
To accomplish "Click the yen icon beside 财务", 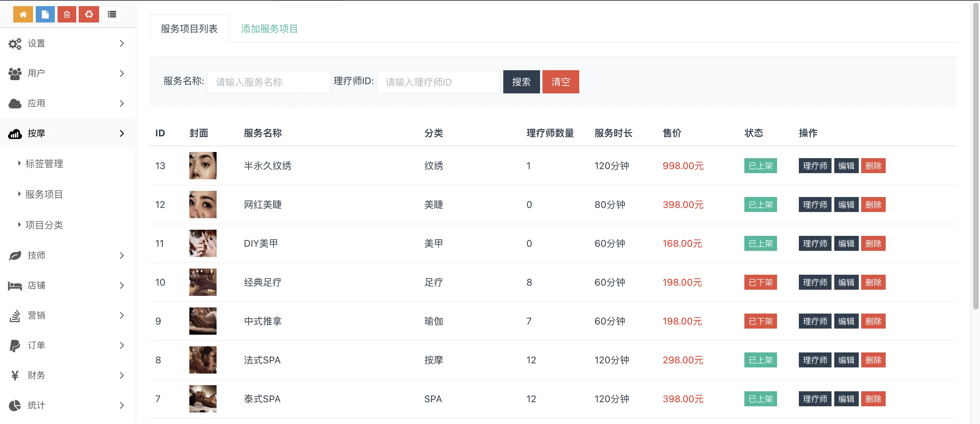I will click(x=15, y=376).
